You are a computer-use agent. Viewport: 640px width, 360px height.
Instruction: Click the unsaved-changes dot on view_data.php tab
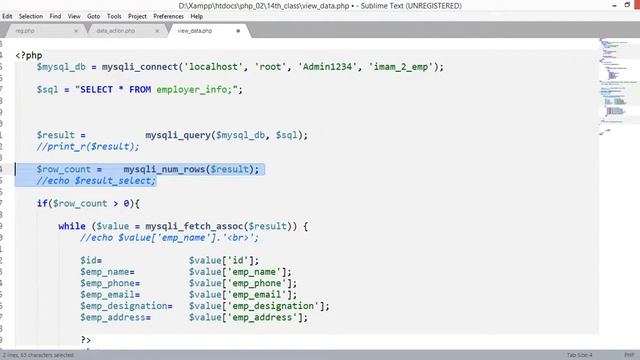(x=238, y=31)
